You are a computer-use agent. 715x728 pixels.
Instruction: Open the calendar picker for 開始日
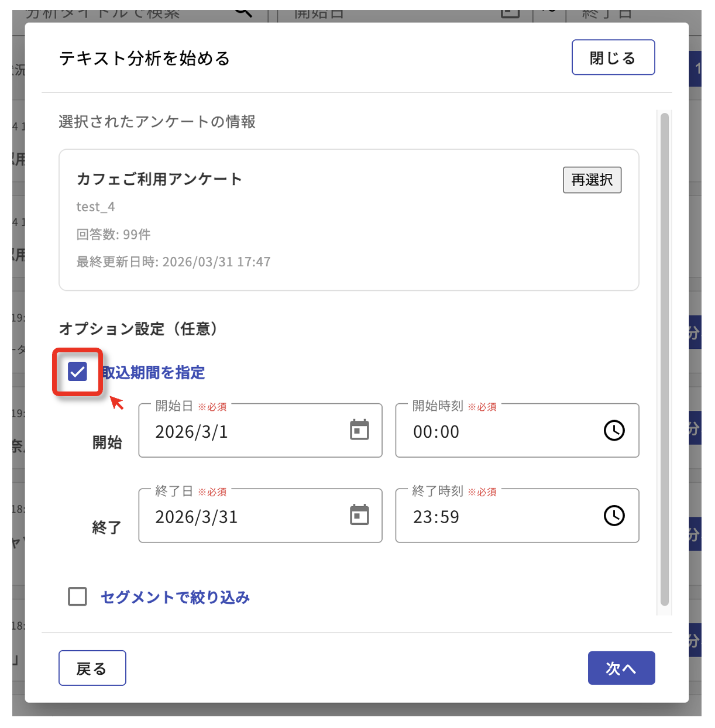(x=359, y=430)
